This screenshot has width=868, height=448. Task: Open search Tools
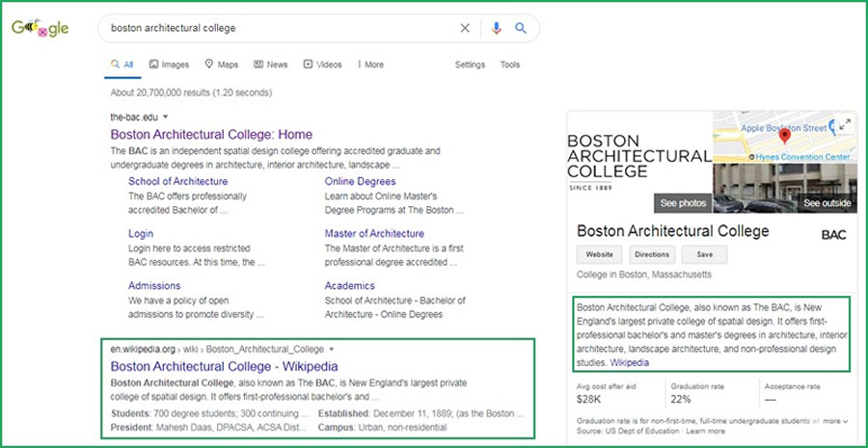pos(510,65)
